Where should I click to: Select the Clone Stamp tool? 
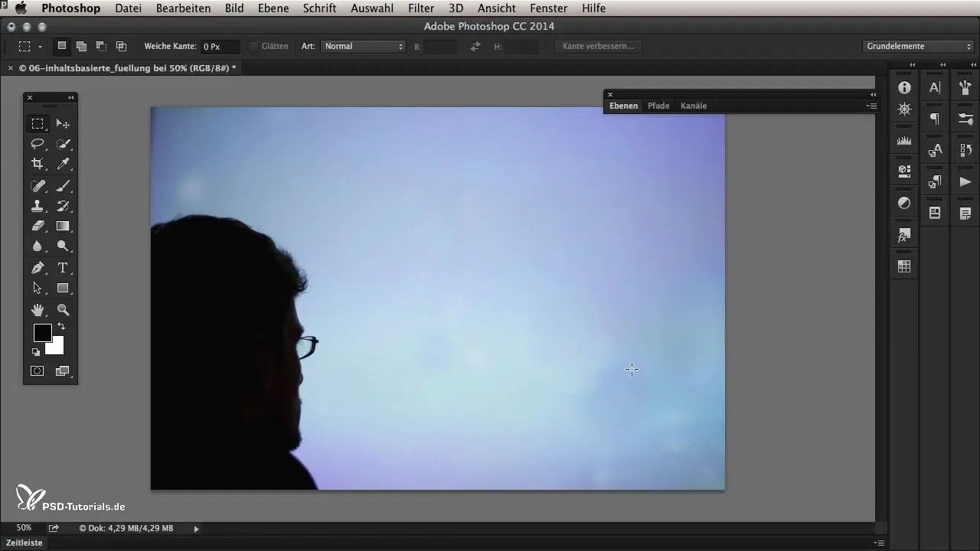[37, 206]
